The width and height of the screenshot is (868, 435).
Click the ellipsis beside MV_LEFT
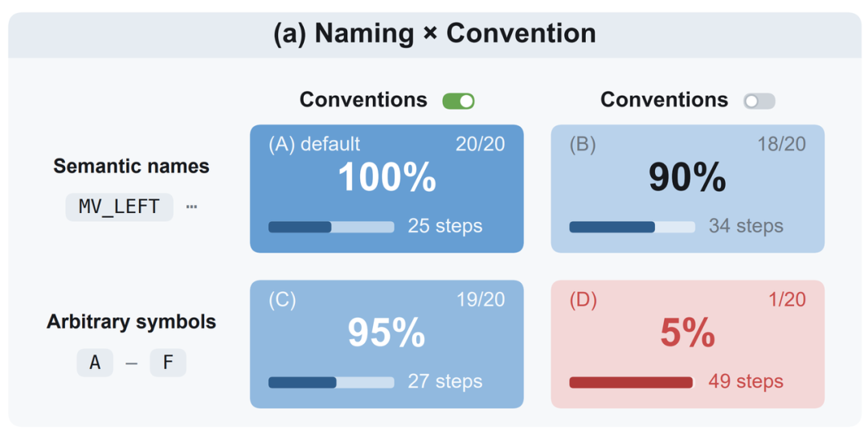pos(191,207)
